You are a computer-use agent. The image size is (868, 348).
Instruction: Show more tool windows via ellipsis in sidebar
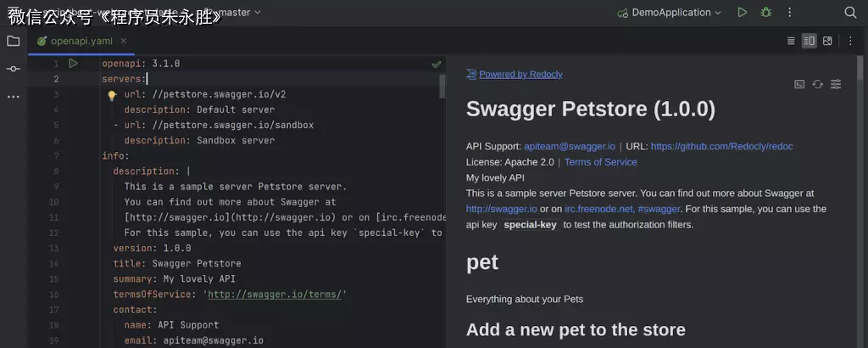pyautogui.click(x=13, y=97)
